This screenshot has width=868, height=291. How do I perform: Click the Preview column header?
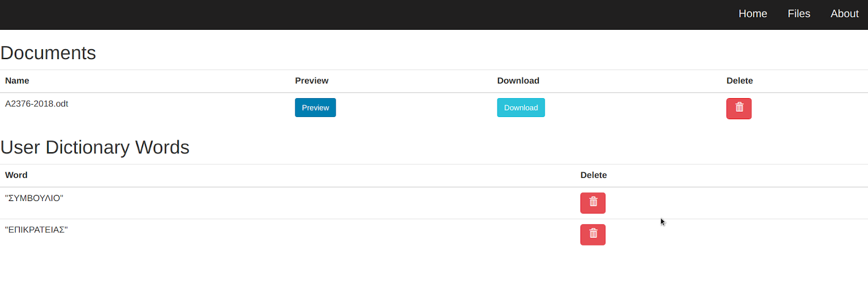[311, 81]
